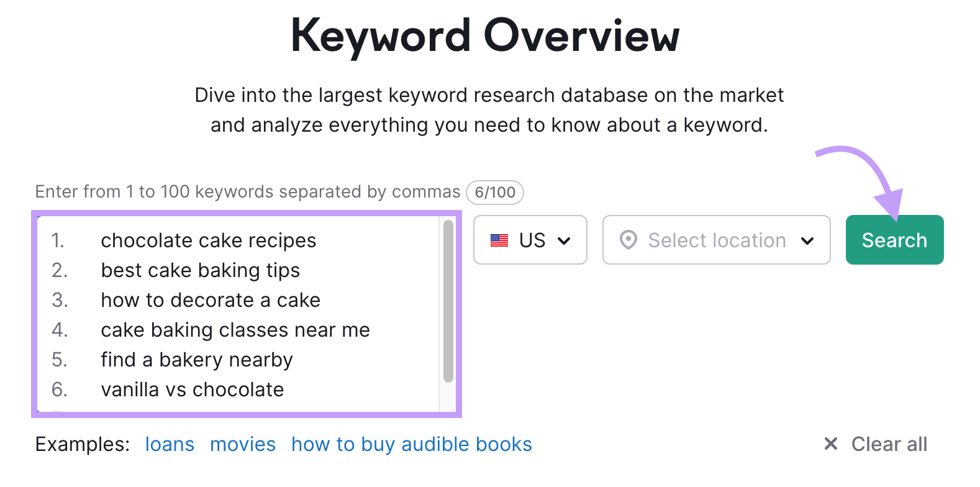Screen dimensions: 980x487
Task: Open the loans example keyword
Action: tap(169, 444)
